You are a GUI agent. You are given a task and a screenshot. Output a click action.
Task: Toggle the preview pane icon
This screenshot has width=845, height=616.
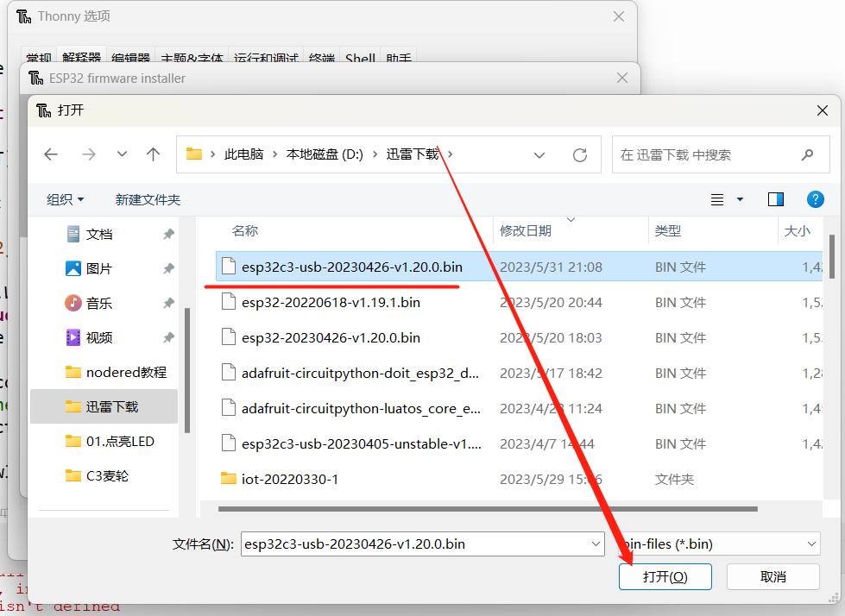775,200
